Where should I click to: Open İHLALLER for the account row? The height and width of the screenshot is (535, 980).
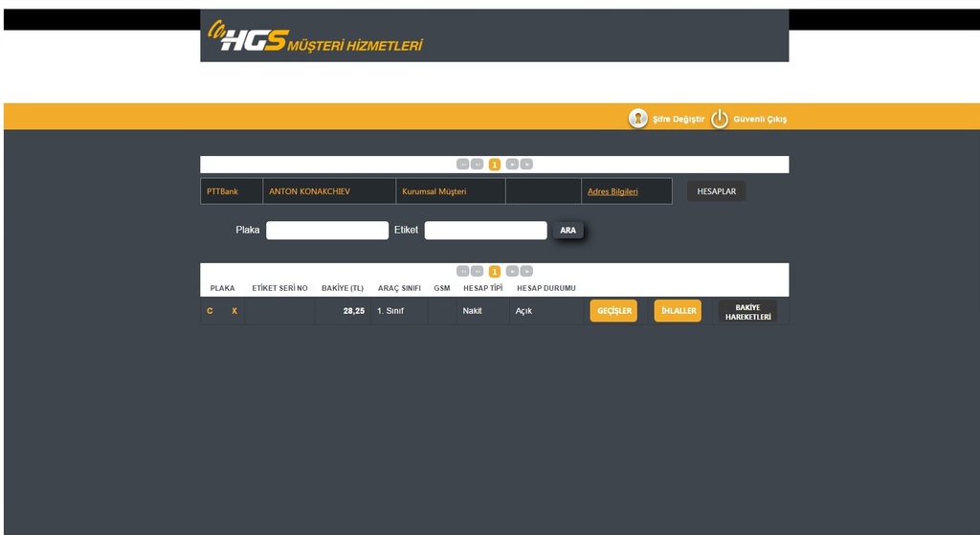tap(678, 311)
